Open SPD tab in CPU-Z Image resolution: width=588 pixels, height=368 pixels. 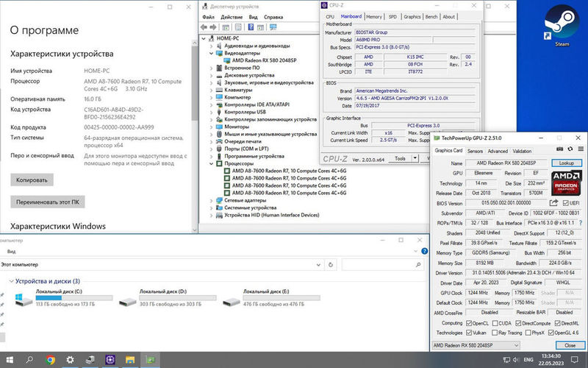tap(392, 16)
